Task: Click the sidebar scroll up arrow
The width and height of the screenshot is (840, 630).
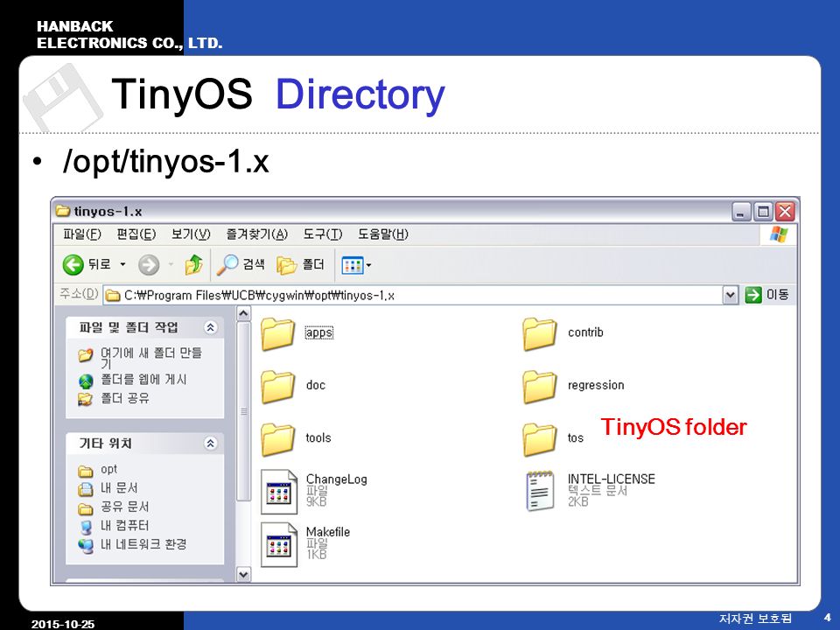Action: tap(243, 314)
